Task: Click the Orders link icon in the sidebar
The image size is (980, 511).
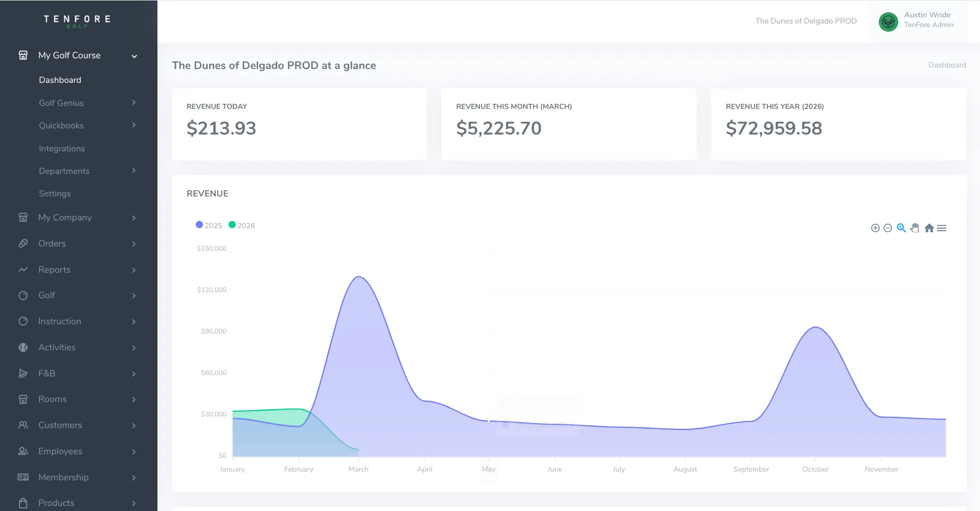Action: coord(24,244)
